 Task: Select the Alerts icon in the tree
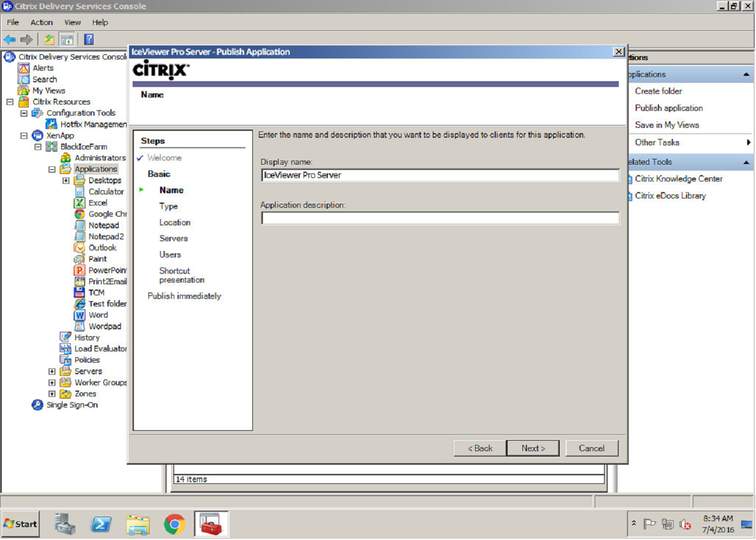click(24, 68)
